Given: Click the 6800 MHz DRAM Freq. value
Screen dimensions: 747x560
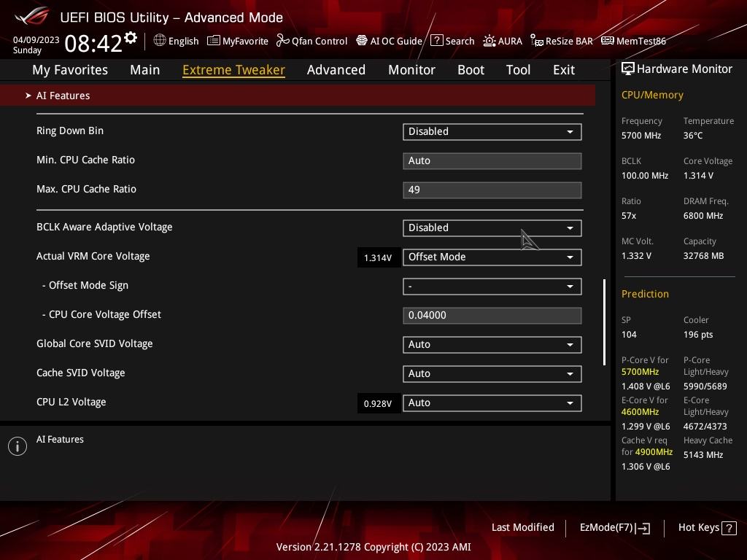Looking at the screenshot, I should pos(703,216).
